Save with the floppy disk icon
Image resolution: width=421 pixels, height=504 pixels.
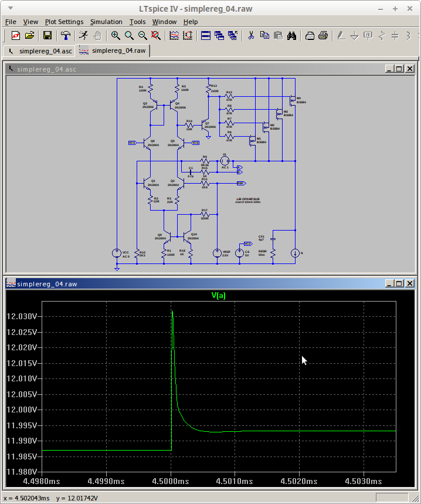pyautogui.click(x=47, y=36)
